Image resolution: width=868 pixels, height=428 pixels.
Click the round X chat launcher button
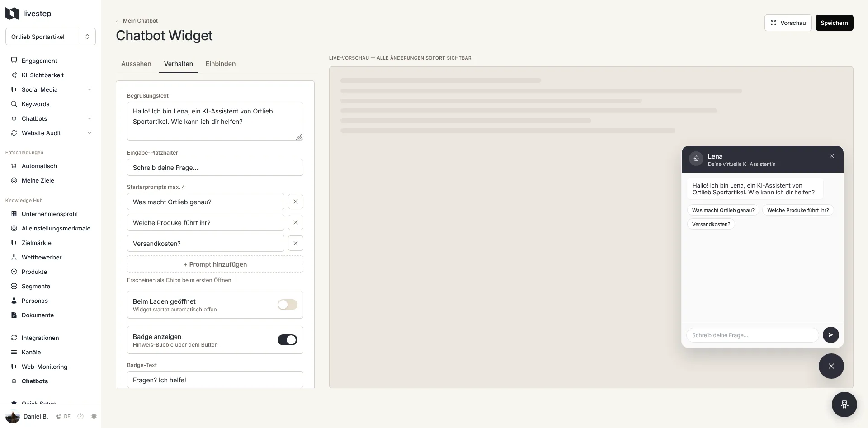coord(831,366)
